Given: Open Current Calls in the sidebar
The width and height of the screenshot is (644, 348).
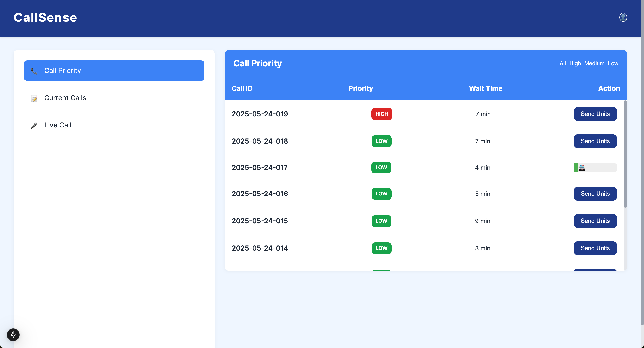Looking at the screenshot, I should (x=65, y=98).
